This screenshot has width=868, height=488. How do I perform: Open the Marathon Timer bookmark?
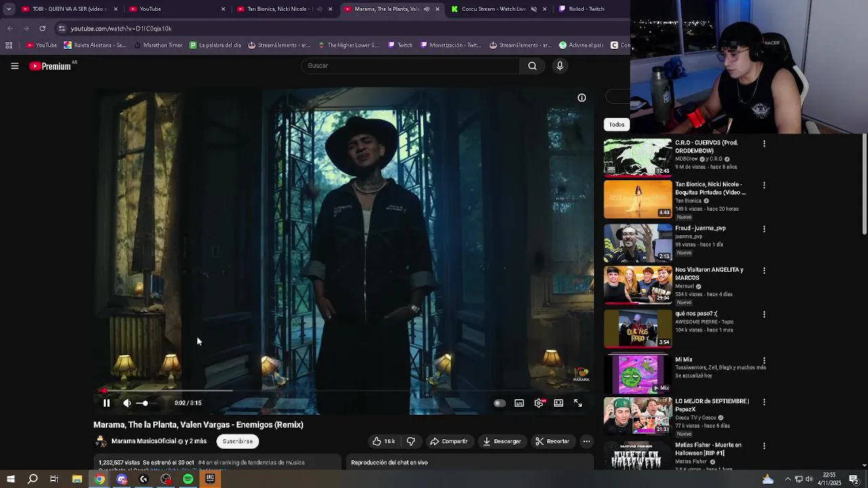click(158, 45)
